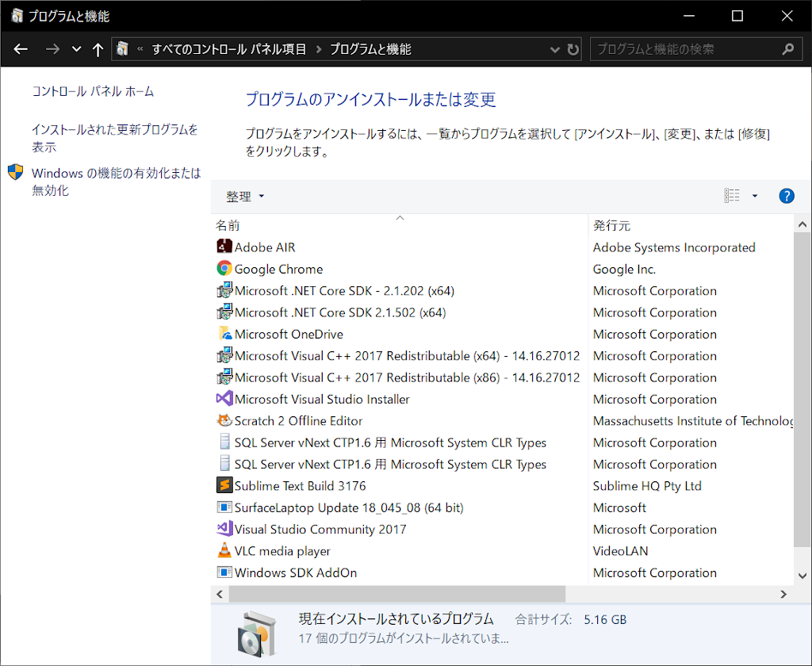Click the Visual Studio Installer icon
812x666 pixels.
click(224, 399)
